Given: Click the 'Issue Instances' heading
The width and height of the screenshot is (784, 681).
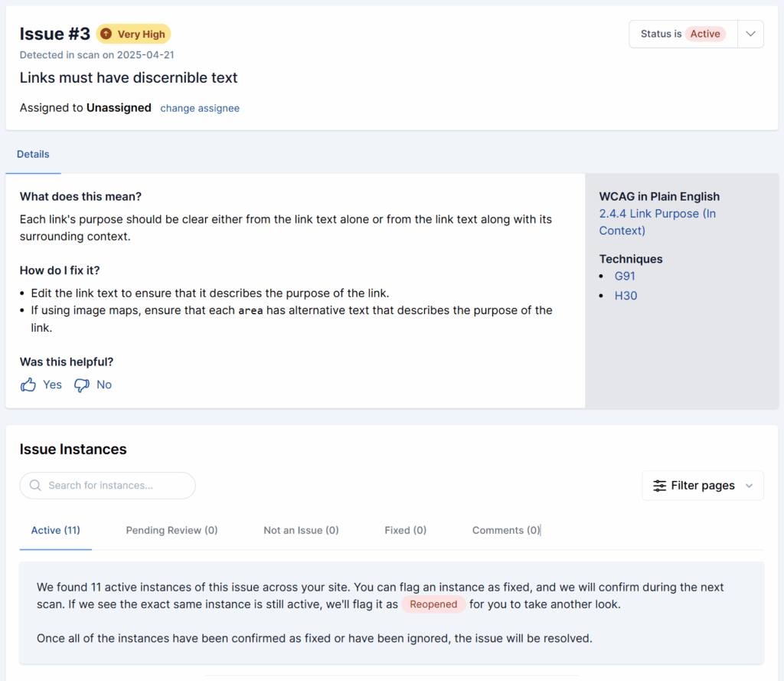Looking at the screenshot, I should pyautogui.click(x=73, y=450).
